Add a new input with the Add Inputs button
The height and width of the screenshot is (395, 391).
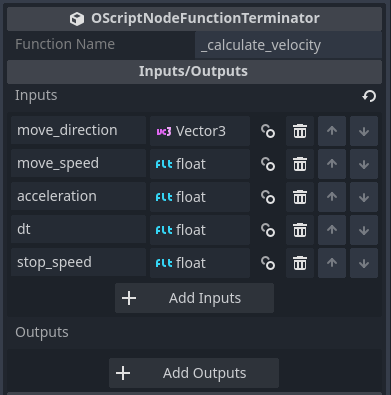pos(195,298)
